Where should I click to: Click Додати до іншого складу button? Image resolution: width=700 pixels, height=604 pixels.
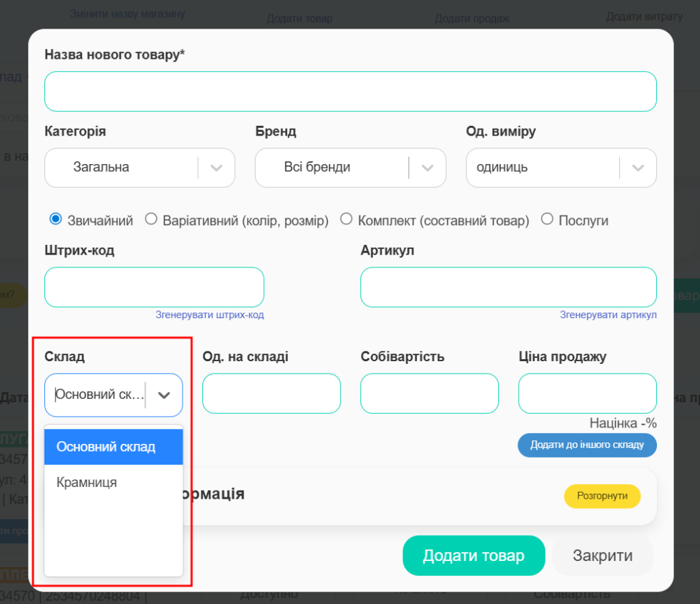[x=587, y=445]
